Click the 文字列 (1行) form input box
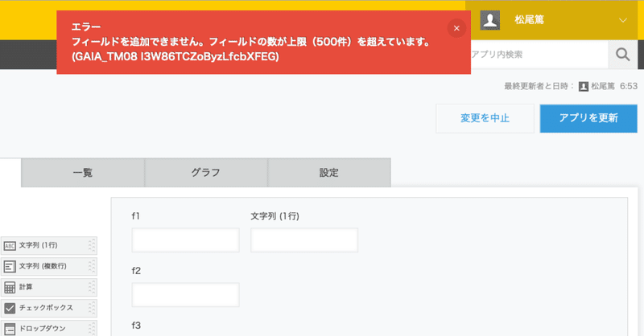 point(304,240)
